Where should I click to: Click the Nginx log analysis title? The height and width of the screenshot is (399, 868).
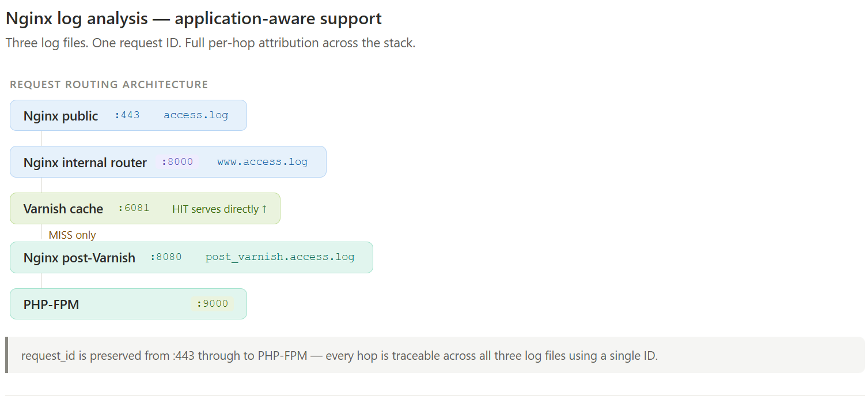194,18
